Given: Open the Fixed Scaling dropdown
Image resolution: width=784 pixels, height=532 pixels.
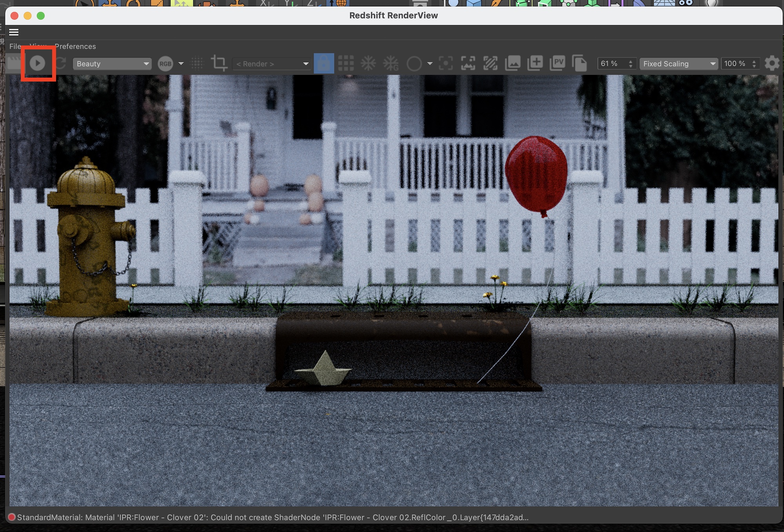Looking at the screenshot, I should [x=679, y=64].
